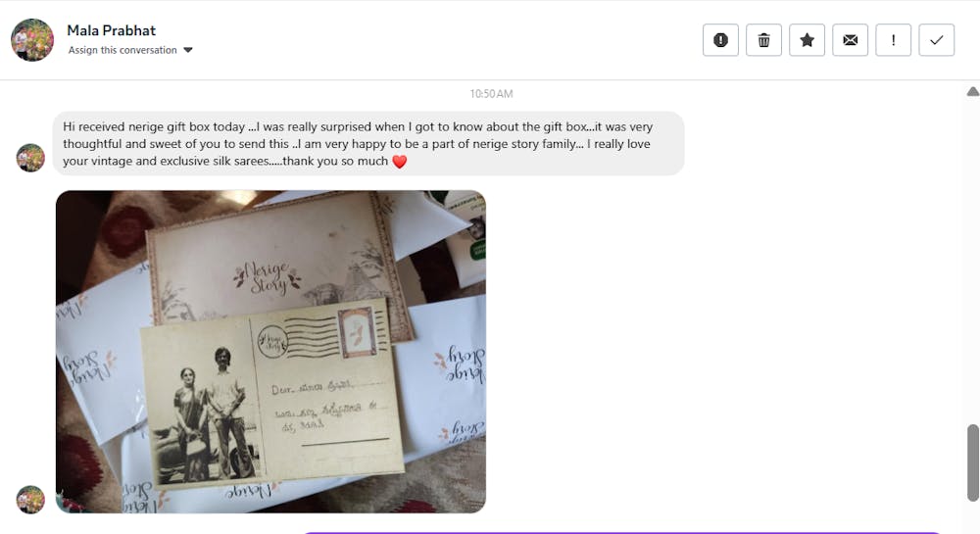Mark conversation as spam with exclamation-circle icon
The height and width of the screenshot is (534, 980).
[720, 40]
